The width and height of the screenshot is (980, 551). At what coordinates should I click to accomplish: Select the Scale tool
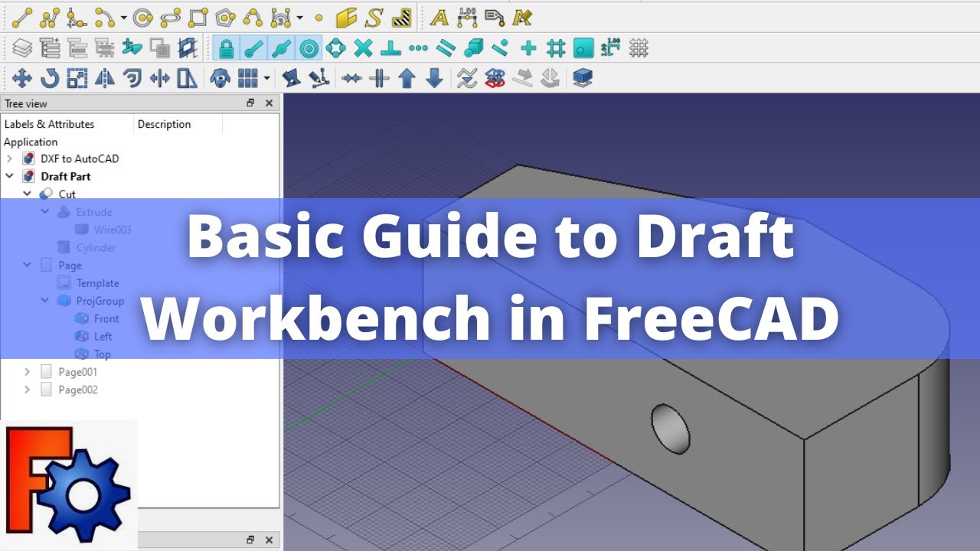coord(77,78)
